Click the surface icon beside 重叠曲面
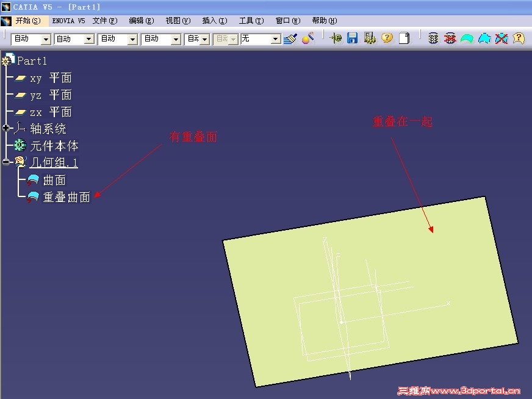 pyautogui.click(x=33, y=197)
